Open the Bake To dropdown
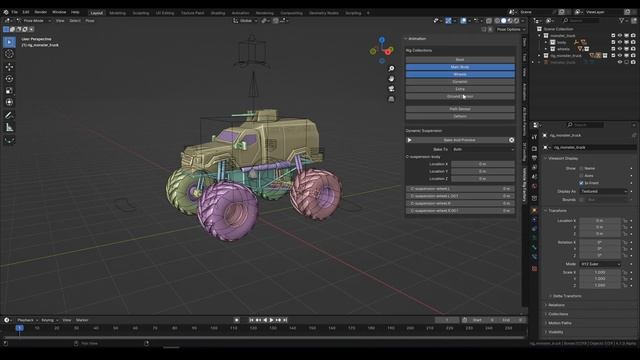The image size is (640, 360). pos(483,149)
